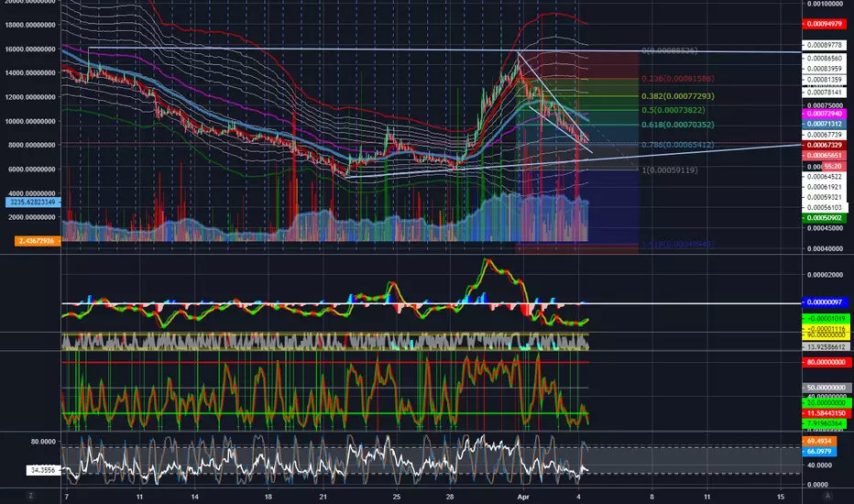Click the pink 0.00065651 price label

click(825, 155)
